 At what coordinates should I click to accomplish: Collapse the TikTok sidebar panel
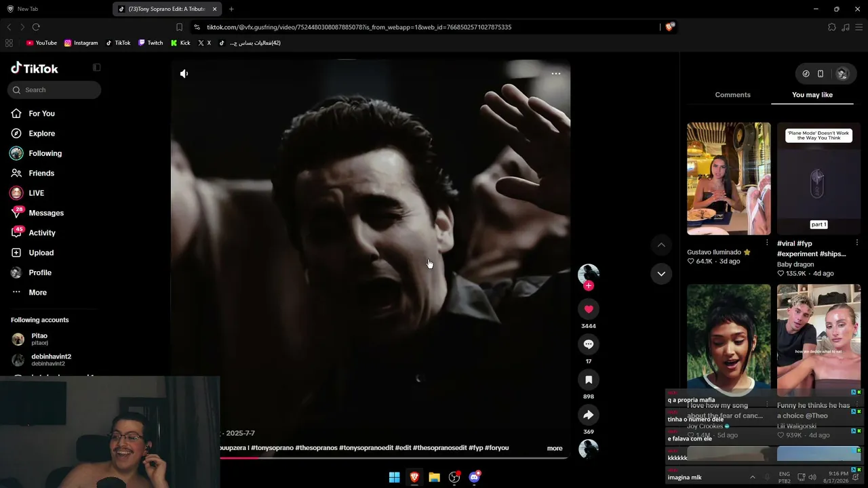(x=96, y=67)
